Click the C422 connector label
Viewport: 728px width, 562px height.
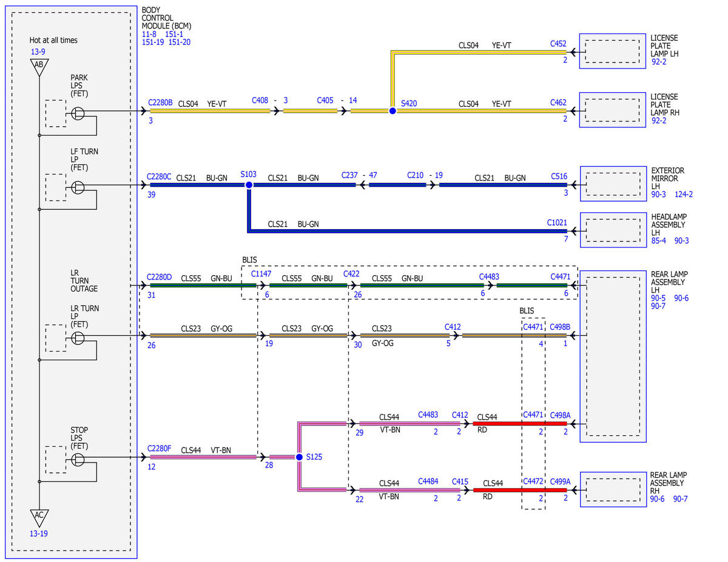pyautogui.click(x=351, y=273)
